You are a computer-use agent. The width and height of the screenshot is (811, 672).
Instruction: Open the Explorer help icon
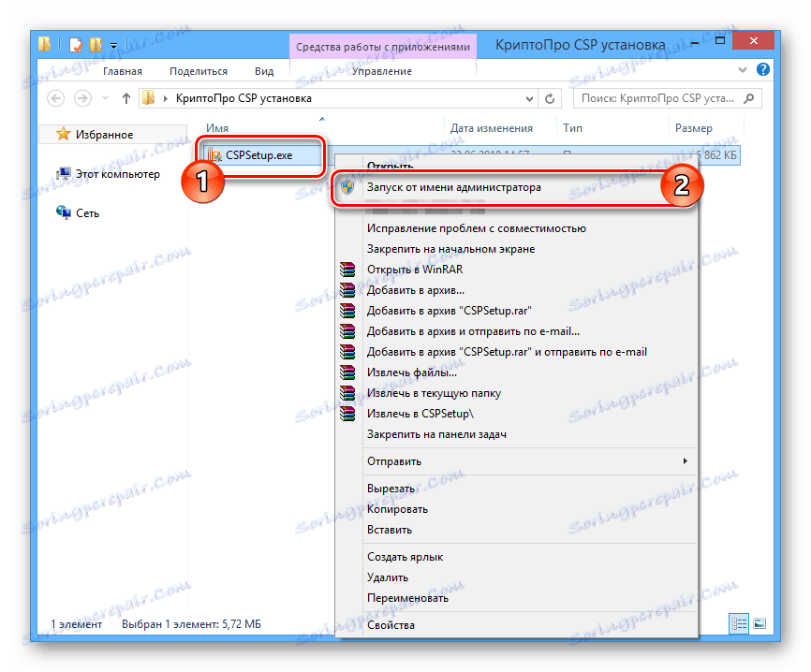(763, 69)
